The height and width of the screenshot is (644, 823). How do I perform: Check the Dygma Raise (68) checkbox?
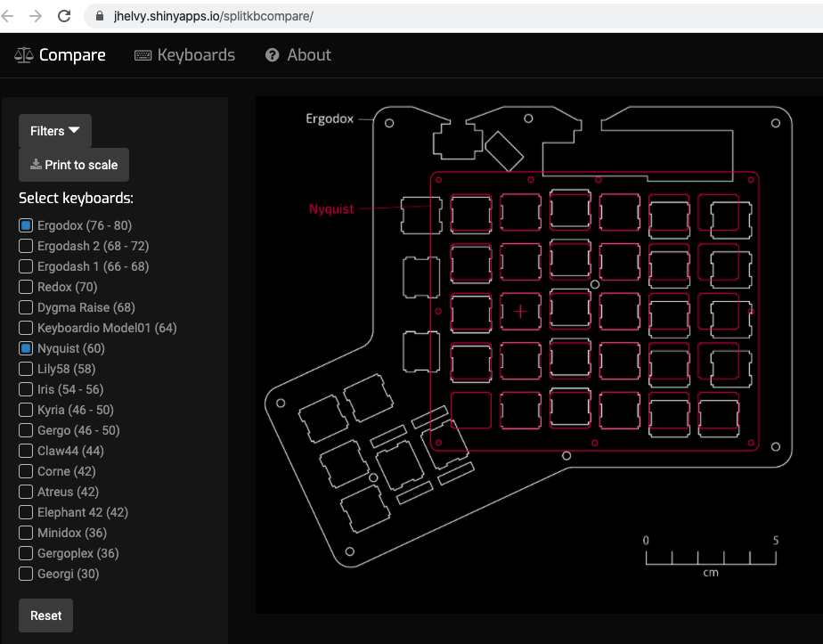tap(26, 307)
